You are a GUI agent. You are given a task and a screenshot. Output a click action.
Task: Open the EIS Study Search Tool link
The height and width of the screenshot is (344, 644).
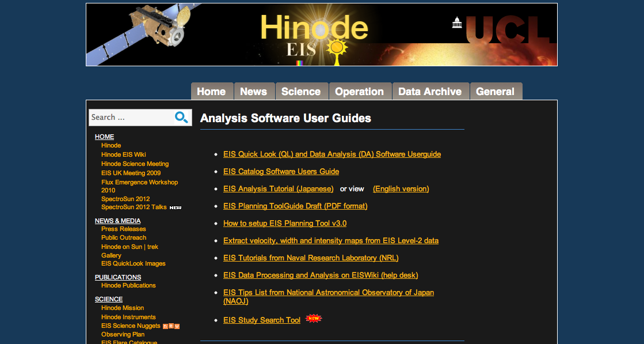(x=262, y=320)
